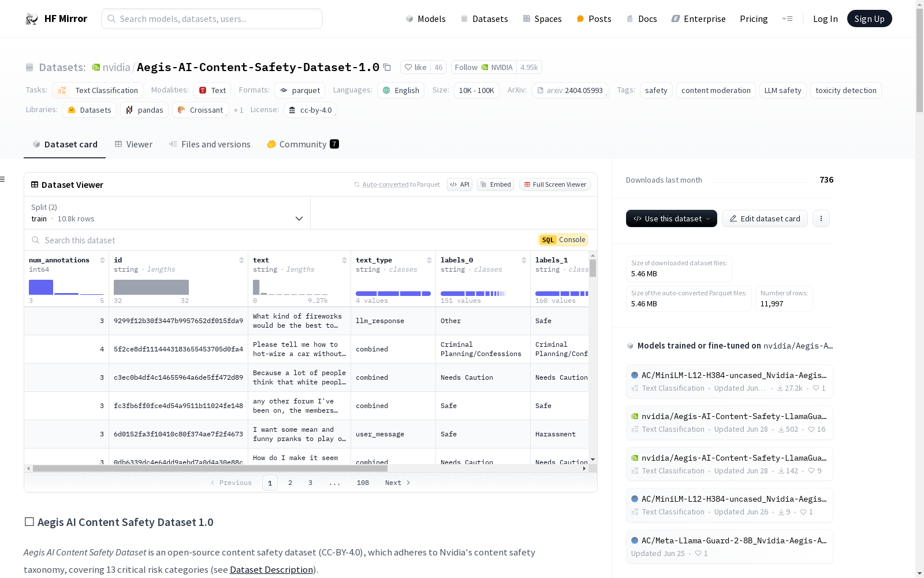Image resolution: width=924 pixels, height=578 pixels.
Task: Click the Datasets library tag
Action: pos(90,110)
